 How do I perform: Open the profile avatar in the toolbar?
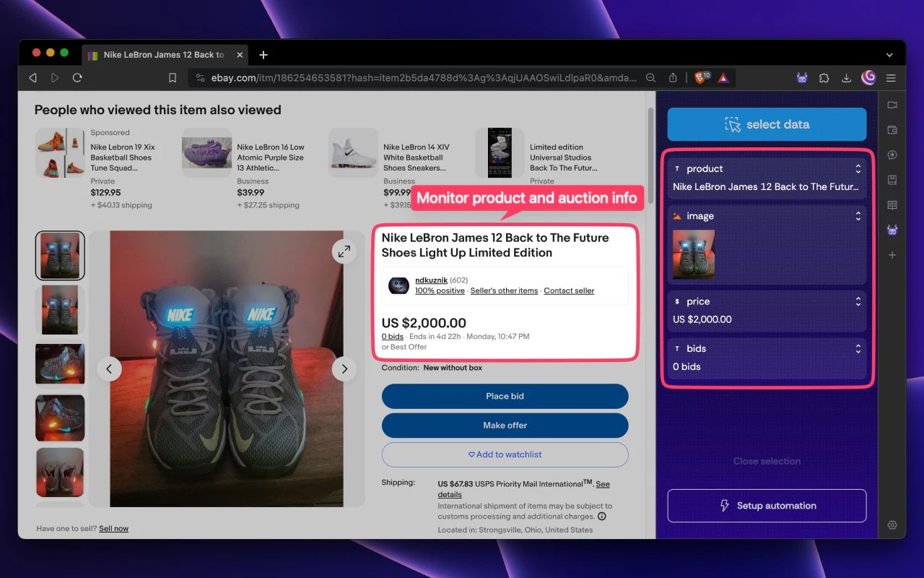(868, 77)
